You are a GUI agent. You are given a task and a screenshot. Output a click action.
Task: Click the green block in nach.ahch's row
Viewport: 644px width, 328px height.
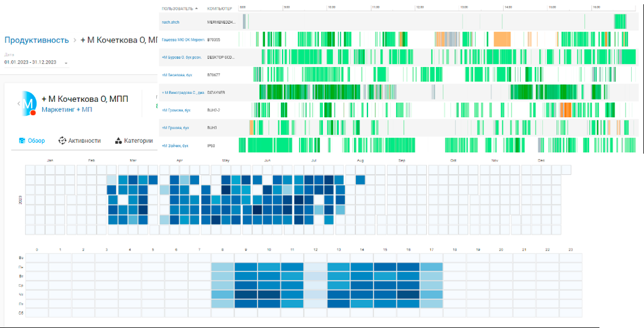point(620,21)
